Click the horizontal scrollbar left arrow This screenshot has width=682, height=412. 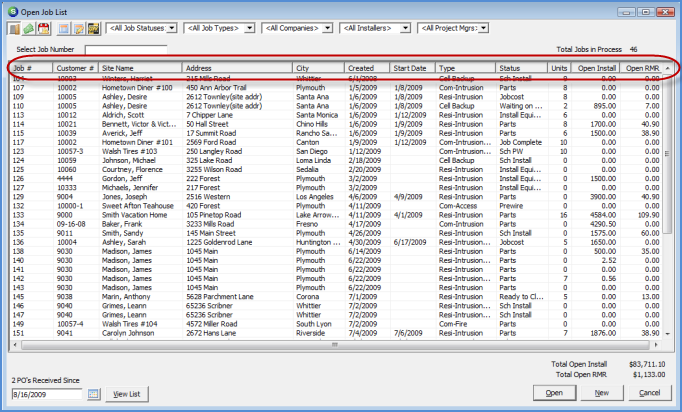click(15, 345)
